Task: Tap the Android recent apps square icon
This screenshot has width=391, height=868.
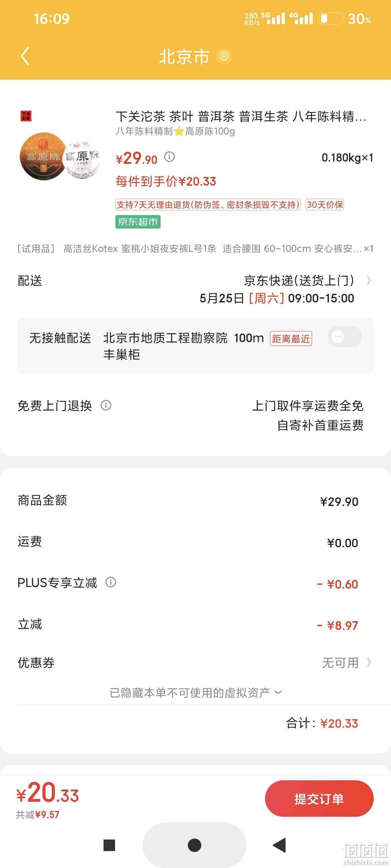Action: 109,845
